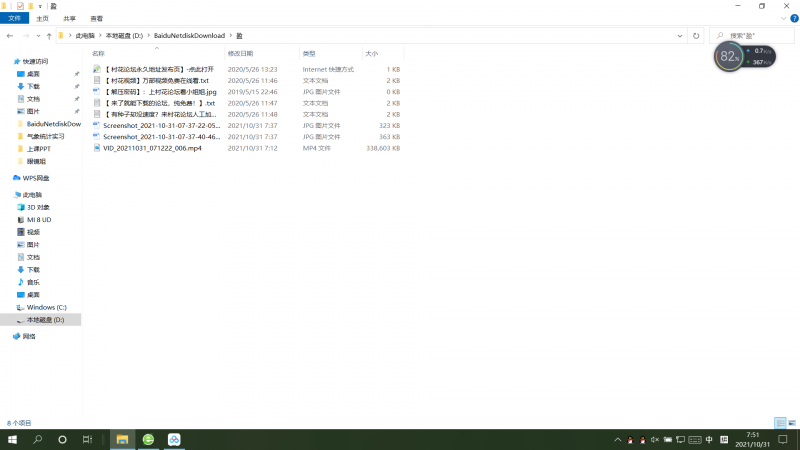The height and width of the screenshot is (450, 800).
Task: Sort files by the 修改日期 column header
Action: [240, 53]
